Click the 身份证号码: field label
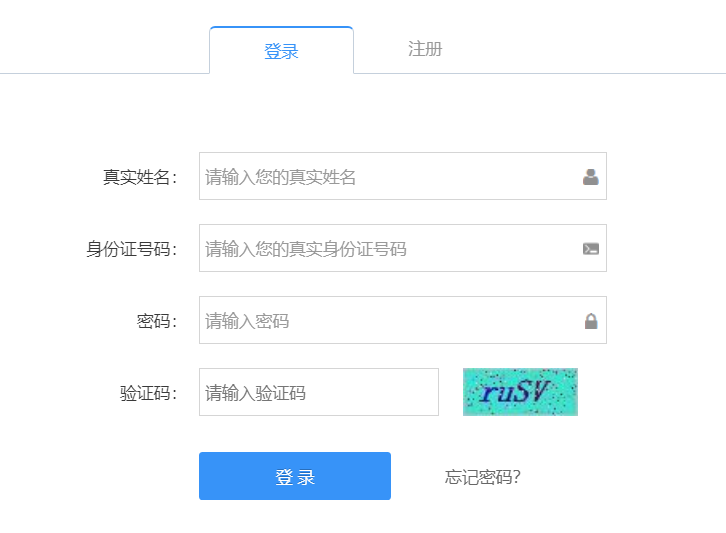Screen dimensions: 726x533 point(132,250)
